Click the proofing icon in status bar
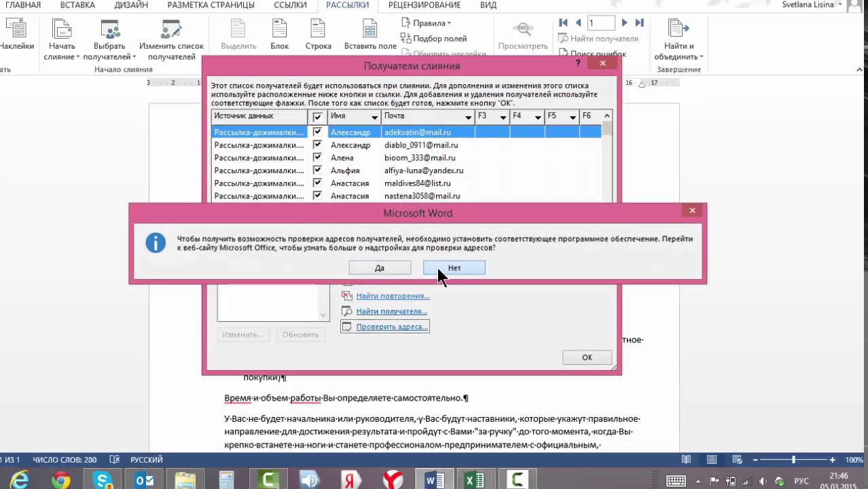Viewport: 868px width, 489px height. pyautogui.click(x=114, y=460)
